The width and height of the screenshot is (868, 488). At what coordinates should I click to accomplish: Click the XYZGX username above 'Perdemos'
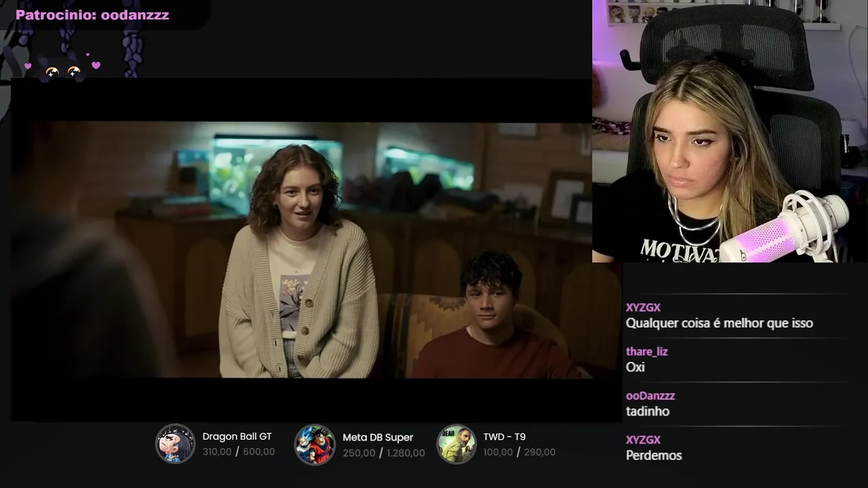[643, 440]
